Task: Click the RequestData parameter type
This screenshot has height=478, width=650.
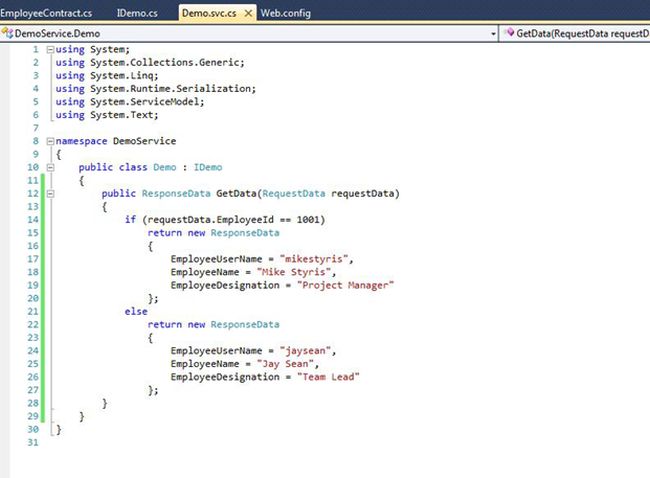Action: coord(293,194)
